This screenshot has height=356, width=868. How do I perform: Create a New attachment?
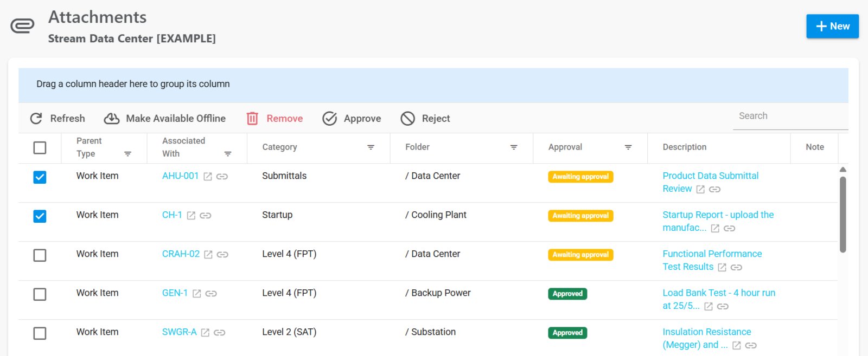pos(832,26)
